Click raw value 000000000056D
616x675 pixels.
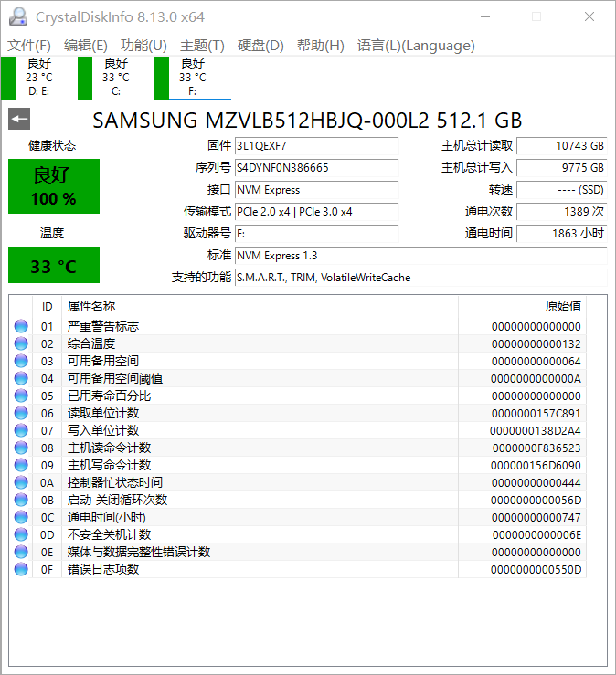tap(536, 501)
